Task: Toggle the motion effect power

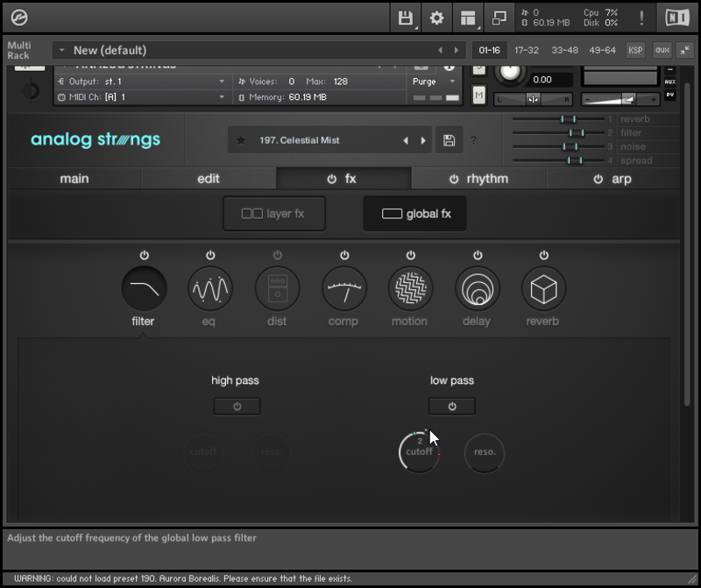Action: click(410, 255)
